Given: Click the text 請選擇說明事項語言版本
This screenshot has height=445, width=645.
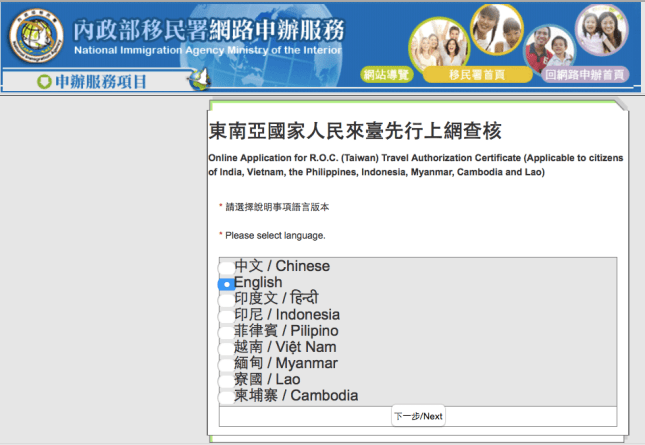Looking at the screenshot, I should tap(277, 207).
